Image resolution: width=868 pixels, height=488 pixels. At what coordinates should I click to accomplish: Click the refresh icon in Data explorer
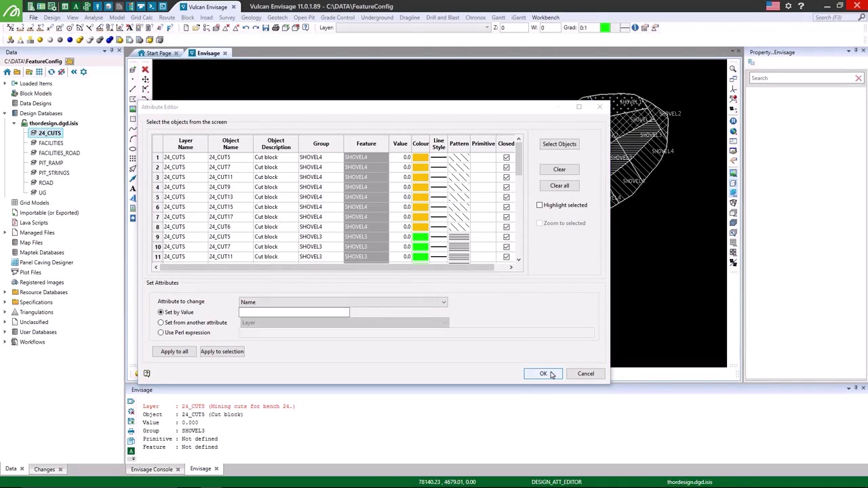pyautogui.click(x=51, y=72)
